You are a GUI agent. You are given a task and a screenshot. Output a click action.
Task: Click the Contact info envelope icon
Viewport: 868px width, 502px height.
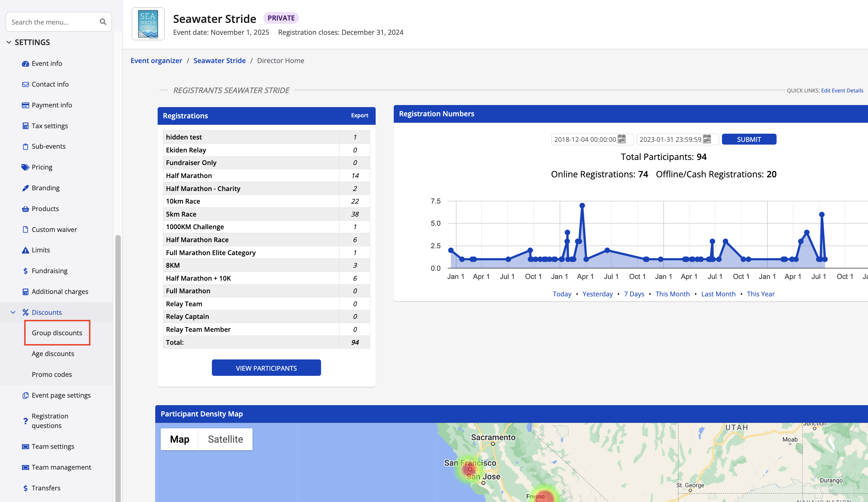point(25,84)
